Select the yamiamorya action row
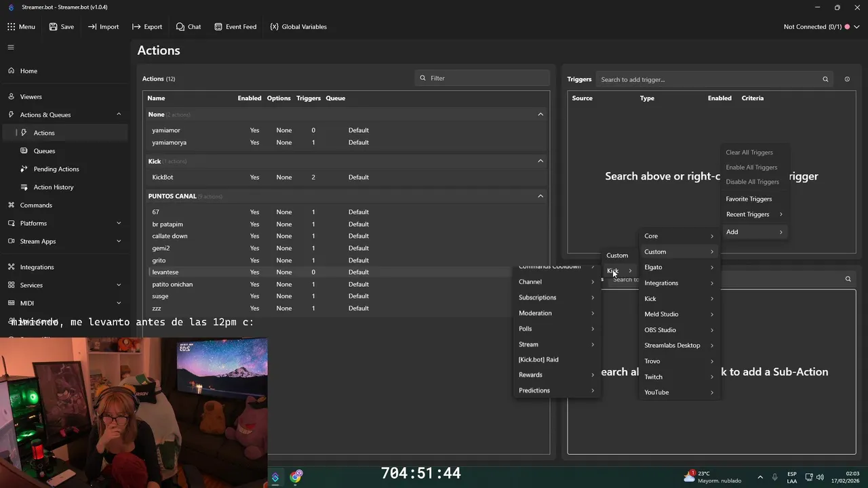 pos(346,142)
